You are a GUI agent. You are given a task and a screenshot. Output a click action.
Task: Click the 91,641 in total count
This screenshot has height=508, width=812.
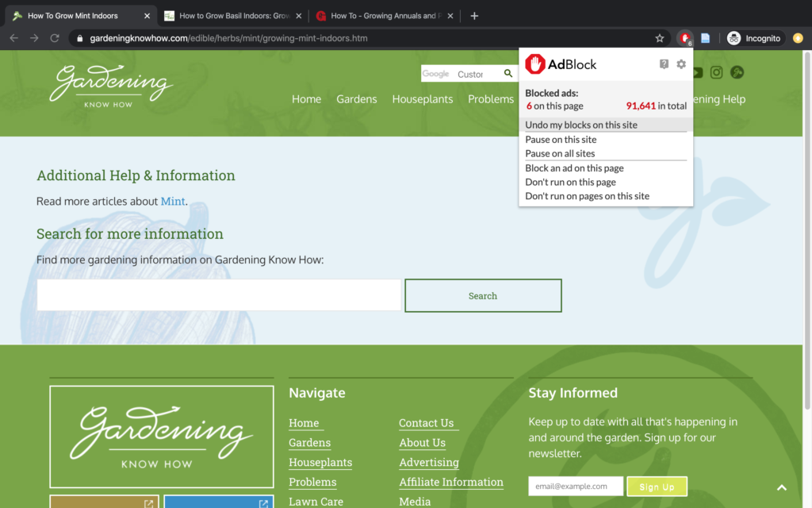coord(656,106)
